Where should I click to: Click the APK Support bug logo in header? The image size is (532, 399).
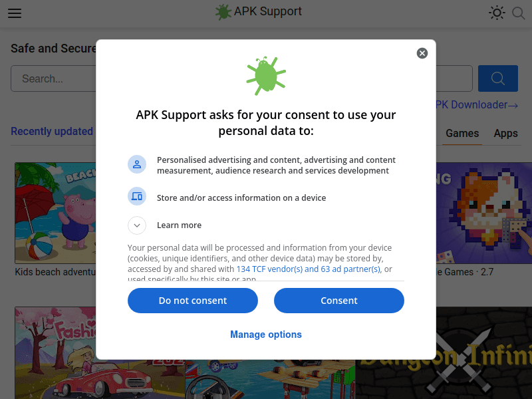223,12
